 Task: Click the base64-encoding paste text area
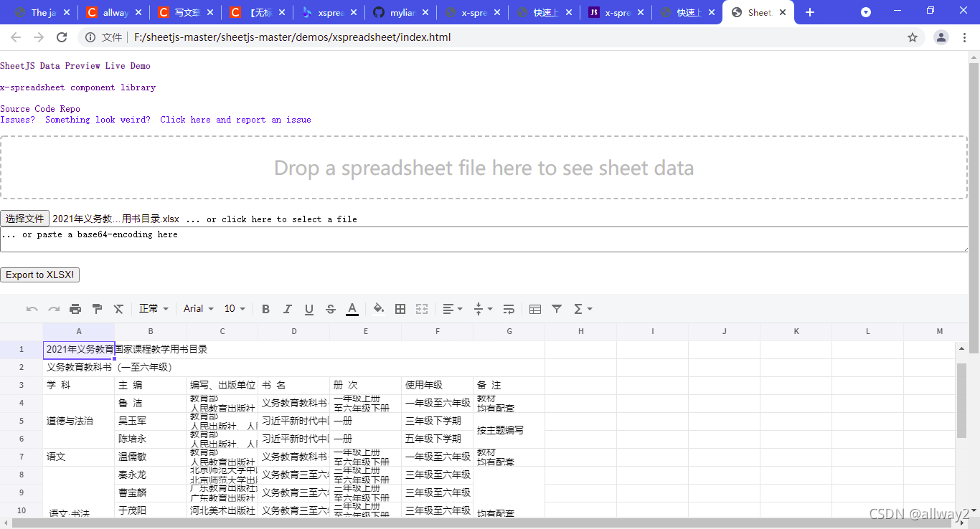(x=484, y=239)
